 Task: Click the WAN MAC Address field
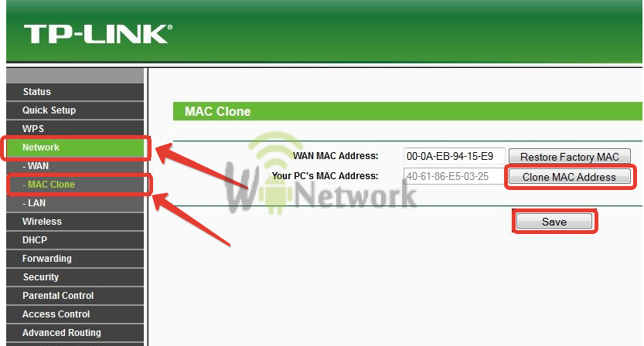(454, 156)
